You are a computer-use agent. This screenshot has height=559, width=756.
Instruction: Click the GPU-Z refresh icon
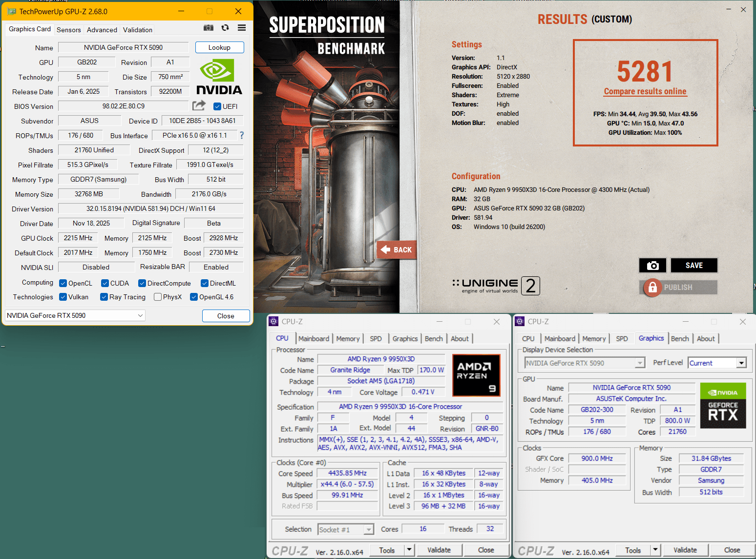coord(225,28)
